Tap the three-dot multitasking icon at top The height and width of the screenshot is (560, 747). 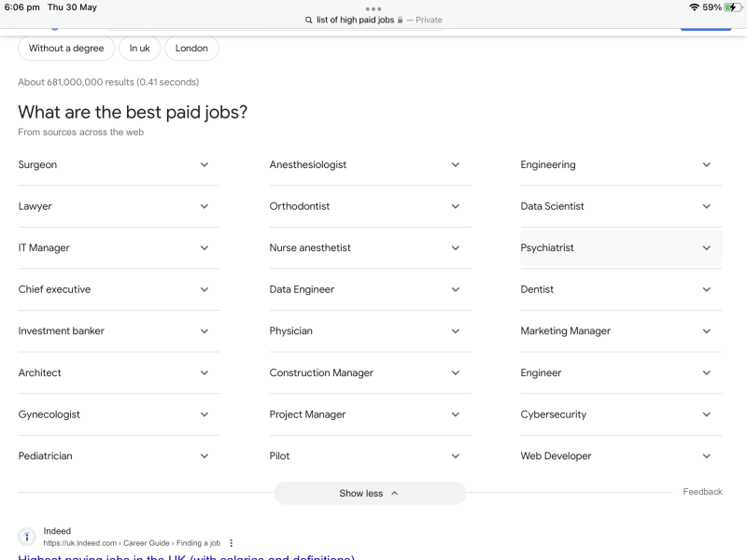coord(373,8)
